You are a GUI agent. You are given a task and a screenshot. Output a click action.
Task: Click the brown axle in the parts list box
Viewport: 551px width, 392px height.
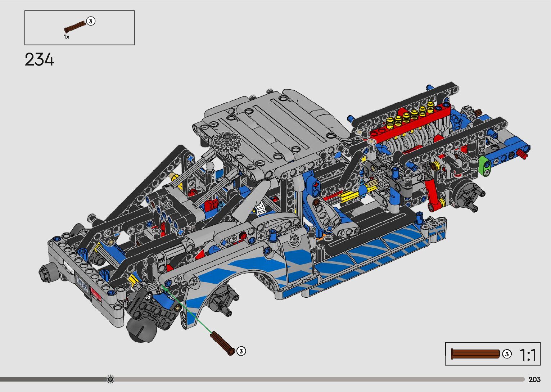point(75,27)
